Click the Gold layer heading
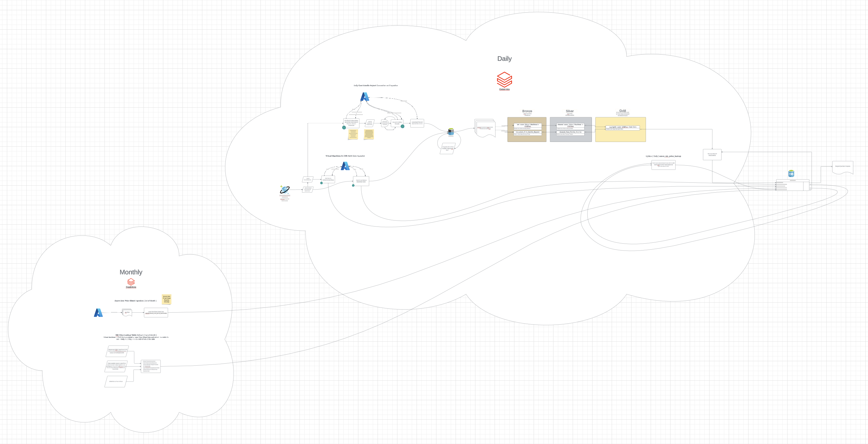 tap(622, 110)
